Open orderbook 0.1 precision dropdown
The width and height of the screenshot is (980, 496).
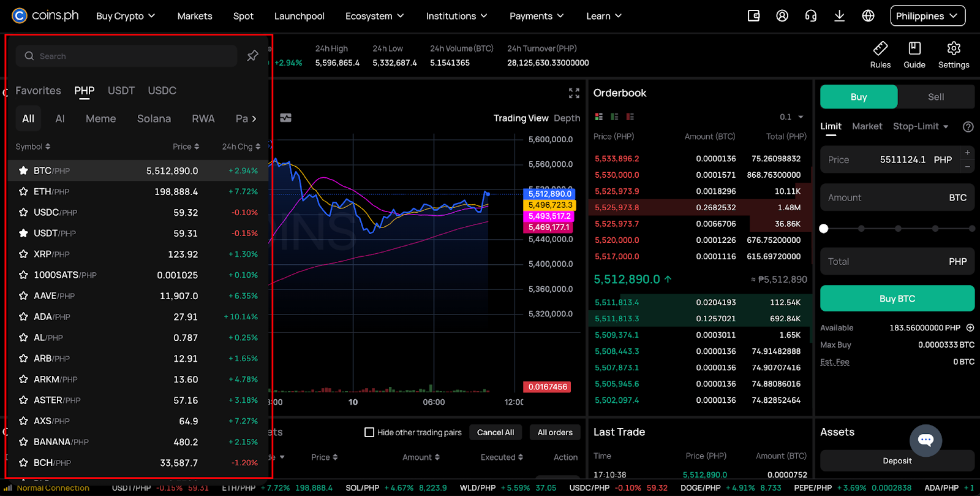(791, 117)
